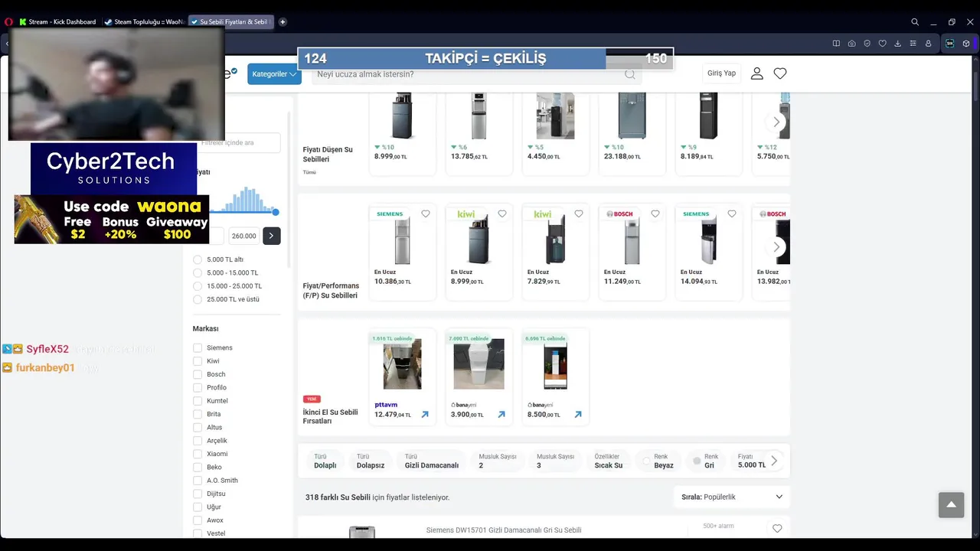The image size is (980, 551).
Task: Select the 5.000 TL altı price option
Action: point(198,259)
